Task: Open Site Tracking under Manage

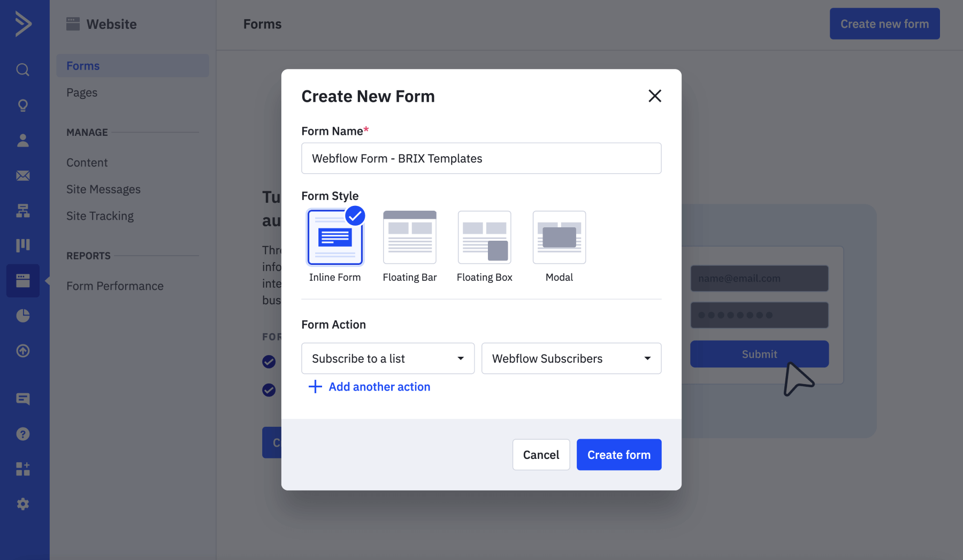Action: point(100,216)
